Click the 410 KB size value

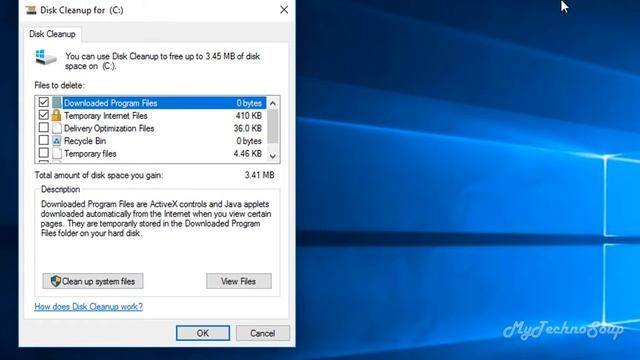[249, 116]
